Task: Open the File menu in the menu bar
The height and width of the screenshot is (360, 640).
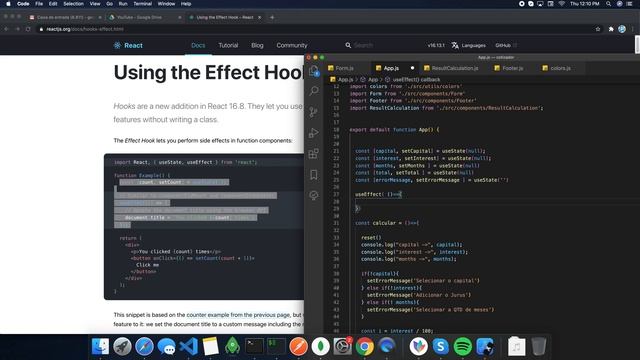Action: tap(39, 4)
